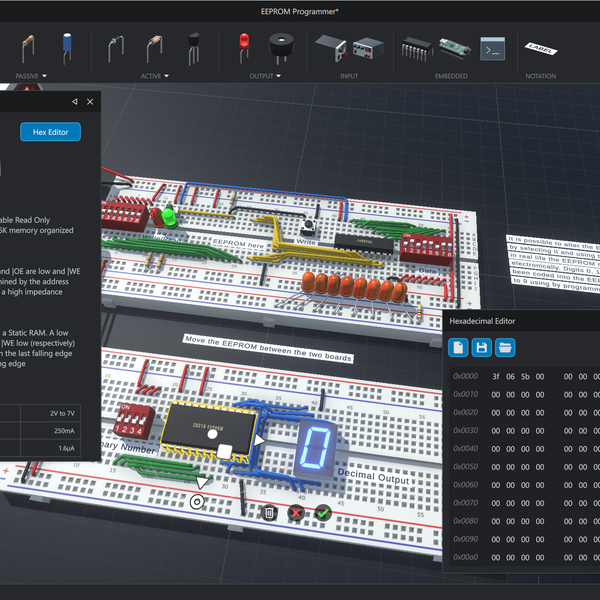
Task: Click the EMBEDDED category label
Action: coord(451,76)
